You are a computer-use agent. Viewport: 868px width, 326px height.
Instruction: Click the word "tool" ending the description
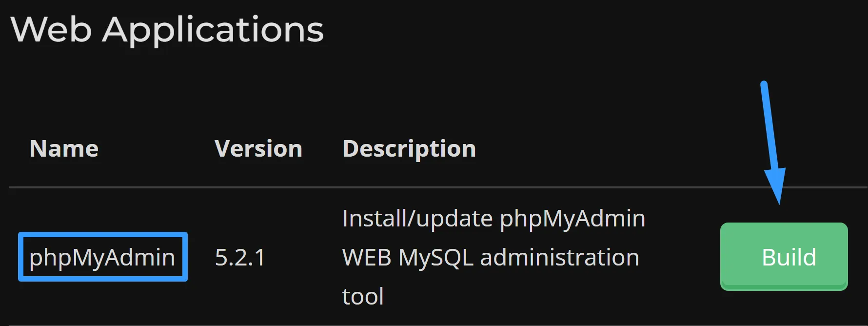coord(363,296)
